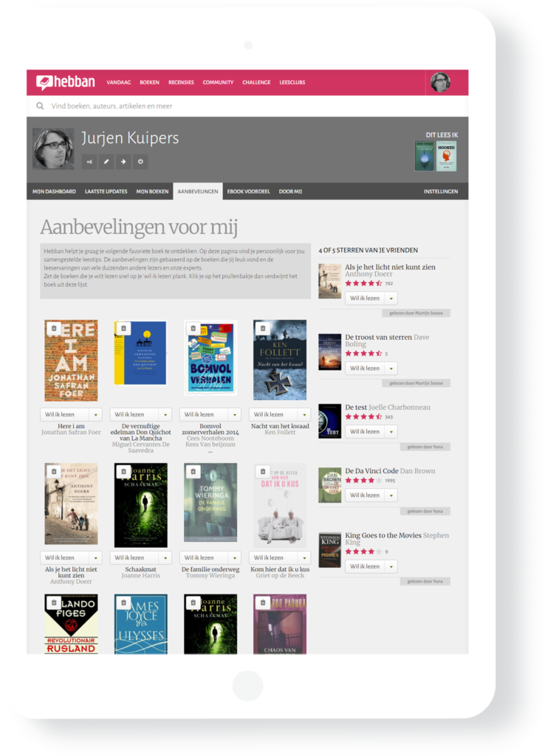
Task: Click 'Wil ik lezen' for Here i am
Action: click(65, 414)
